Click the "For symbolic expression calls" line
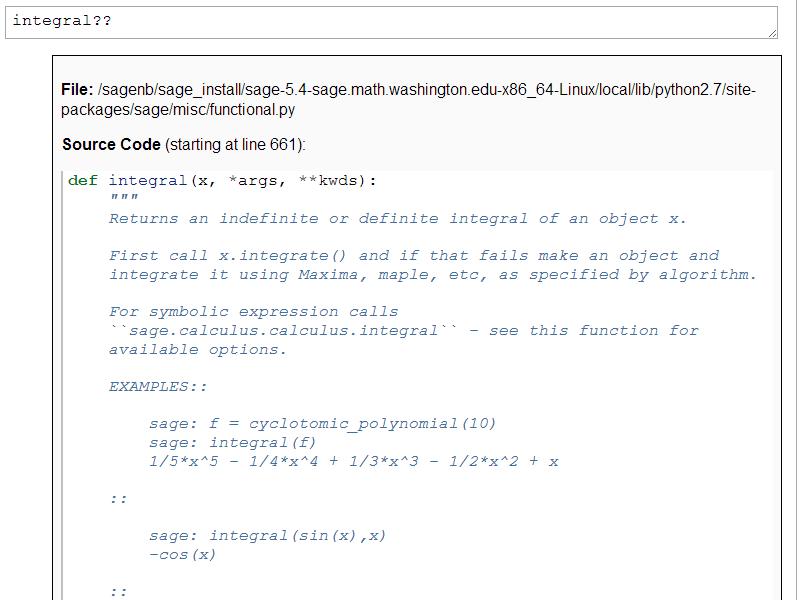The height and width of the screenshot is (600, 800). point(254,312)
